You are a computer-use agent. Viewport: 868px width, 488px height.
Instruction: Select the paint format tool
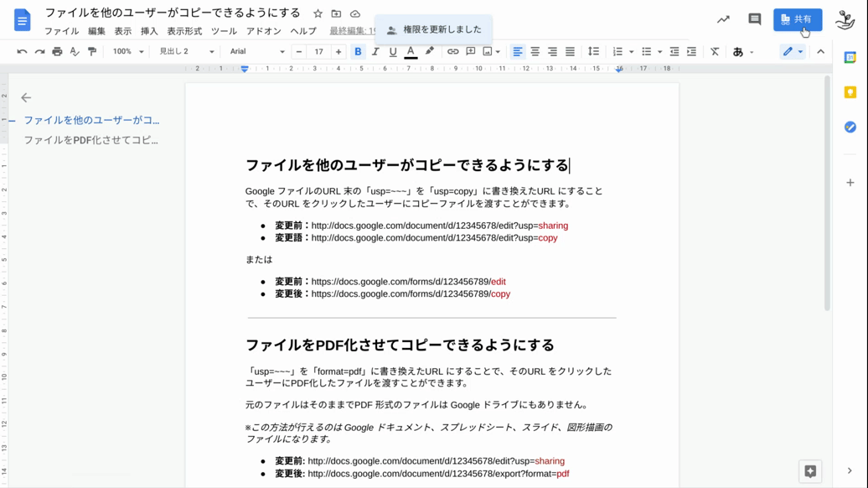pyautogui.click(x=92, y=51)
